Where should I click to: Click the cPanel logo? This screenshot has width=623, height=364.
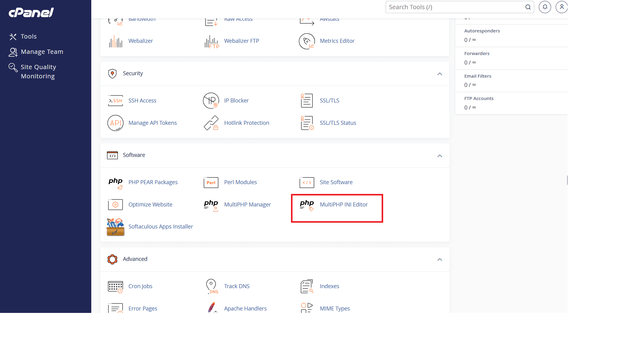pos(31,12)
